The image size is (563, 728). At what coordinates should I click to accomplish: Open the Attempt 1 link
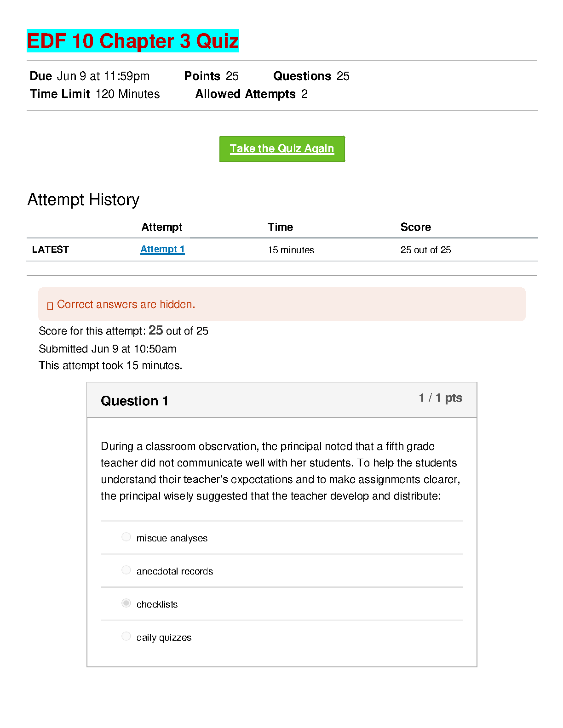click(x=162, y=249)
